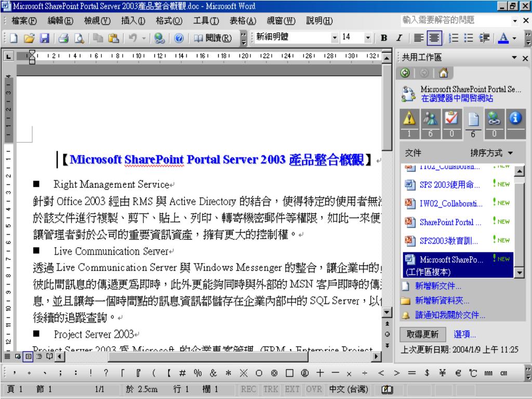Open the font name dropdown 新細明體
This screenshot has width=532, height=399.
(x=335, y=37)
